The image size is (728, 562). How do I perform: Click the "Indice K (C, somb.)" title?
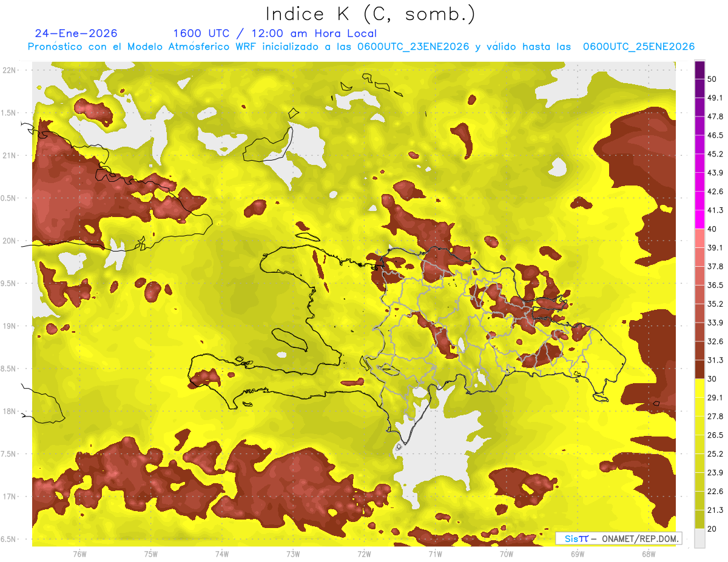tap(370, 13)
